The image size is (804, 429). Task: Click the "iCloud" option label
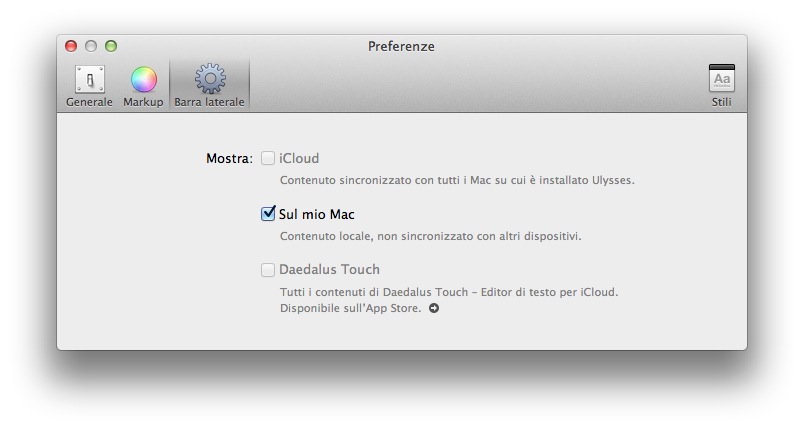point(299,158)
